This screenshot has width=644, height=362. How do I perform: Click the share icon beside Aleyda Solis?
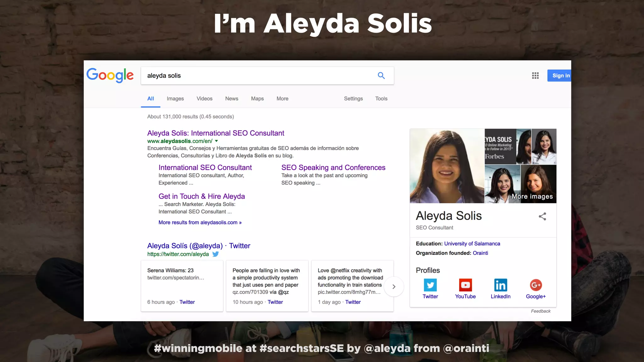pyautogui.click(x=542, y=216)
